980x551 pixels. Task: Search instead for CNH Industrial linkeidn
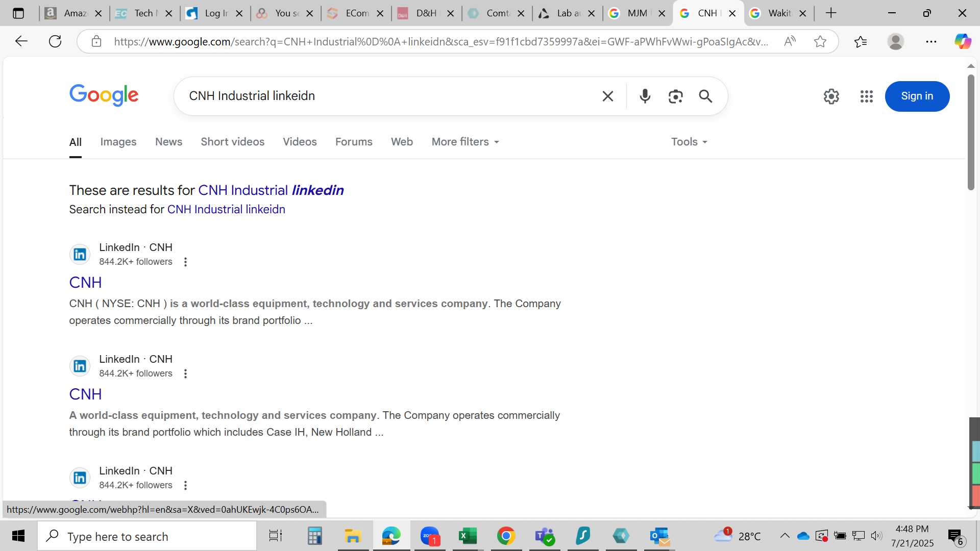(226, 210)
